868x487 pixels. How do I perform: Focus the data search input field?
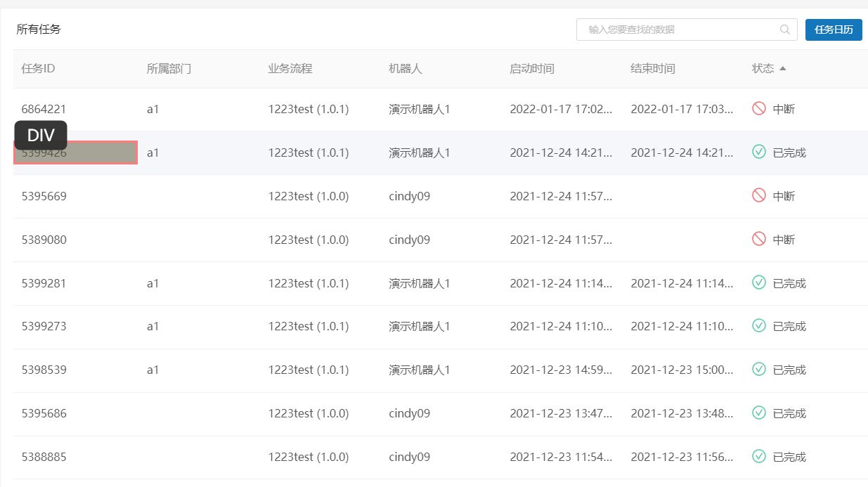tap(678, 30)
